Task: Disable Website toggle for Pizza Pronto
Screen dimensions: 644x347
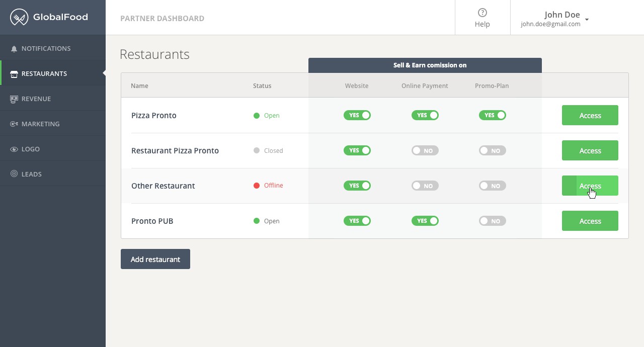Action: coord(357,115)
